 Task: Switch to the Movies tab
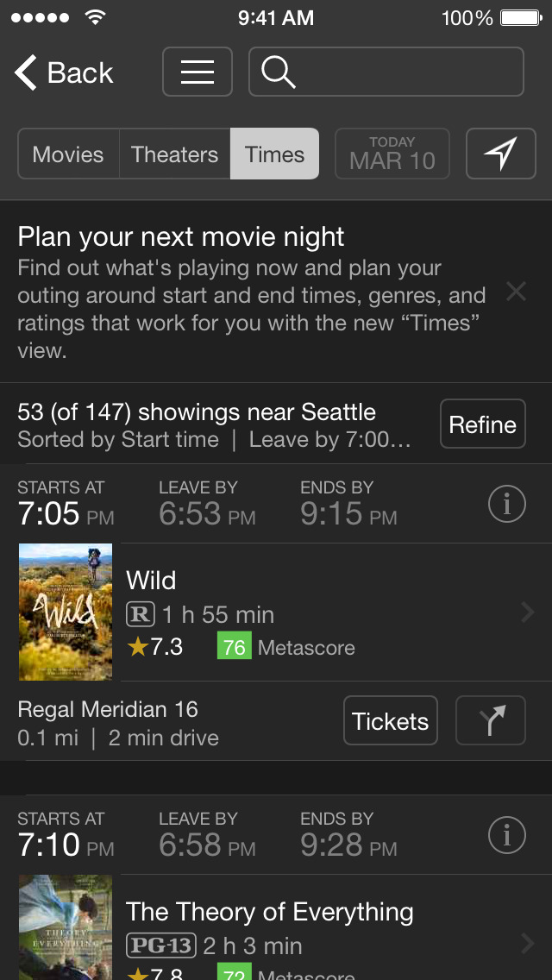[x=68, y=154]
